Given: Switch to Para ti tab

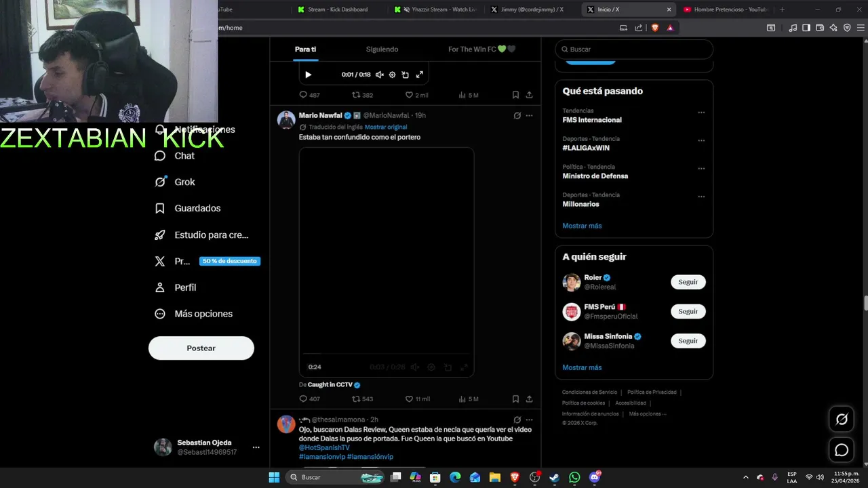Looking at the screenshot, I should [x=305, y=49].
